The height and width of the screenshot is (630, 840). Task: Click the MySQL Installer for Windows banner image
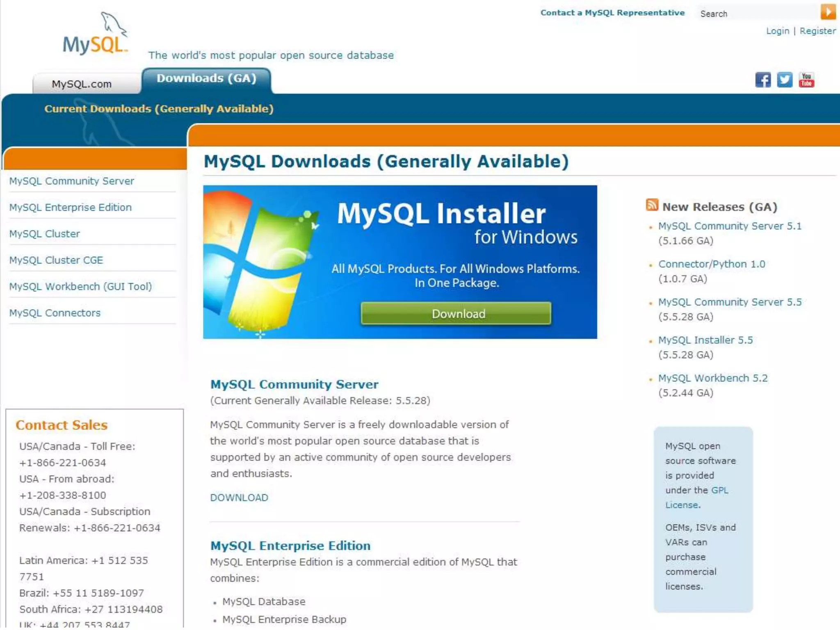pyautogui.click(x=400, y=262)
